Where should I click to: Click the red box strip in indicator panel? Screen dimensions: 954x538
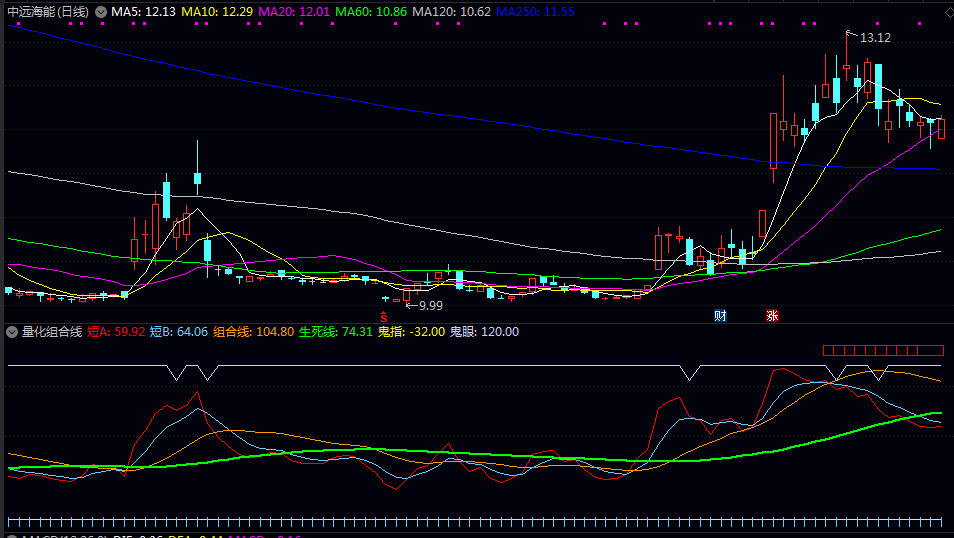point(883,351)
